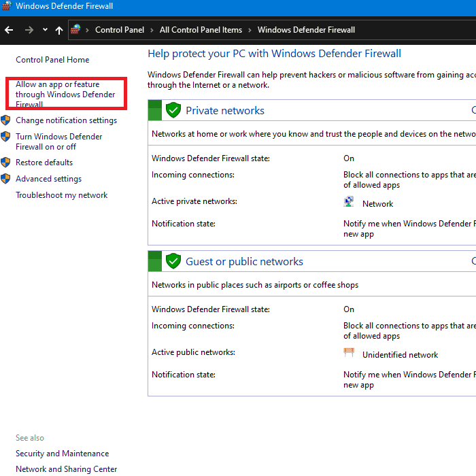Open Control Panel Home link
The width and height of the screenshot is (476, 476).
pyautogui.click(x=52, y=60)
